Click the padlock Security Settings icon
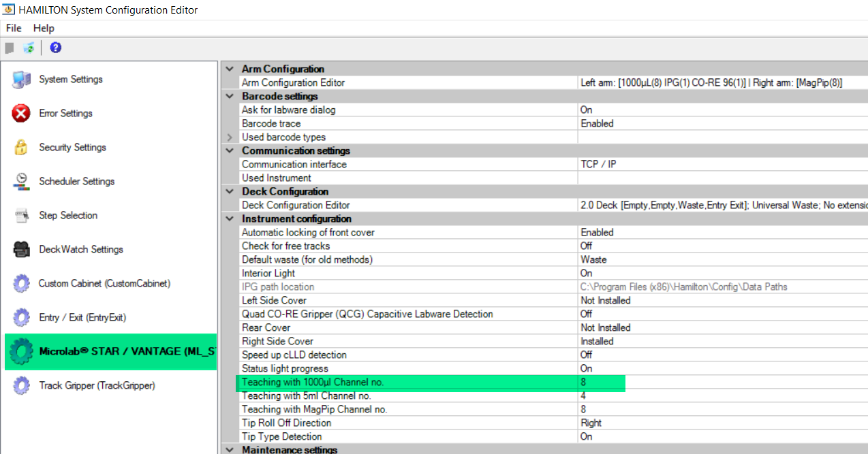 (21, 148)
